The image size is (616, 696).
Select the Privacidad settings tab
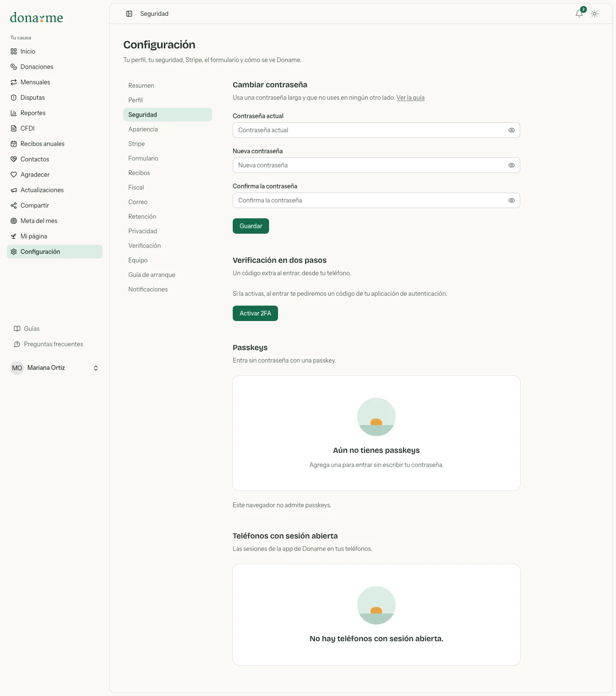(168, 231)
